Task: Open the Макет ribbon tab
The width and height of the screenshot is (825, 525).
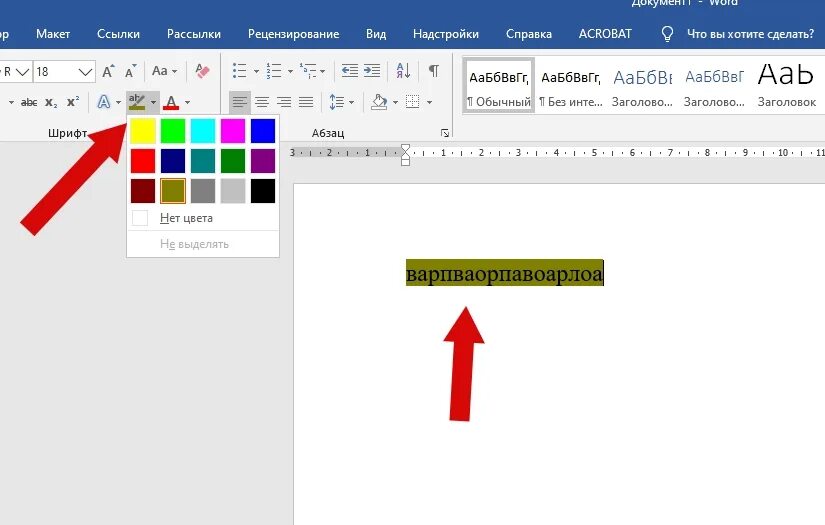Action: click(x=53, y=34)
